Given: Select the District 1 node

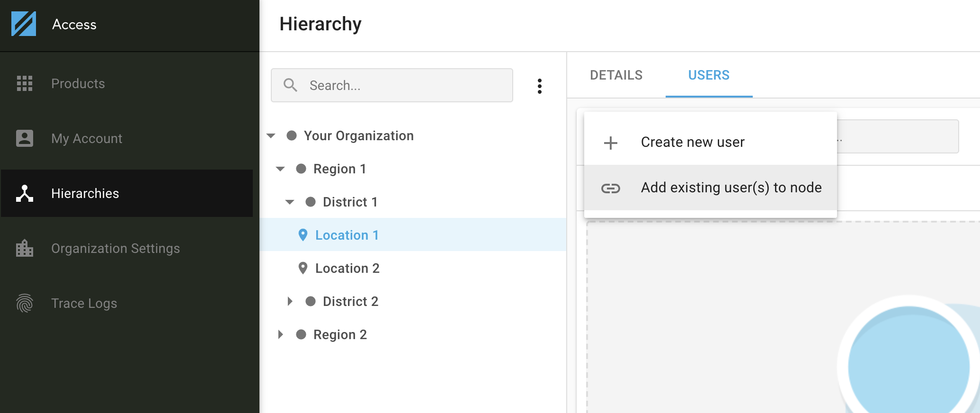Looking at the screenshot, I should click(x=350, y=202).
